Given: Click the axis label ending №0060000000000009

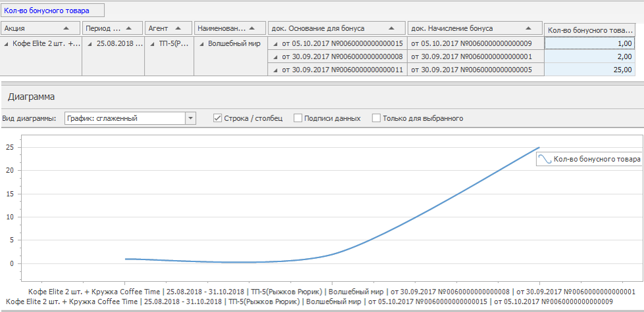Looking at the screenshot, I should pos(309,301).
